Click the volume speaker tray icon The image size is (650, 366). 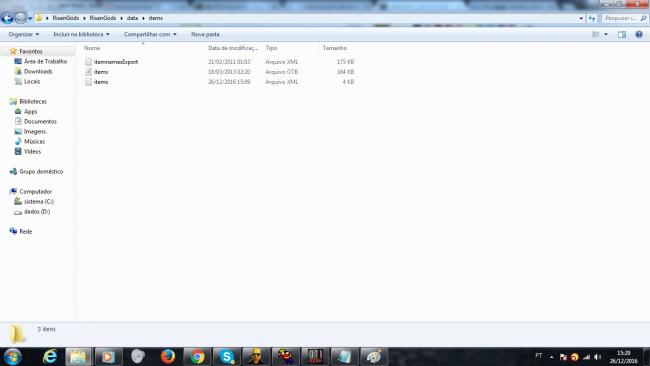pos(597,357)
